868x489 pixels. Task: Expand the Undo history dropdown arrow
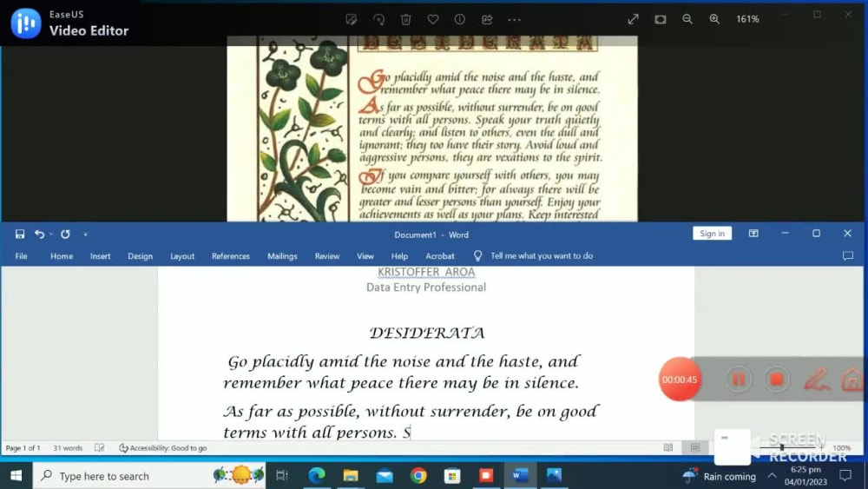coord(51,235)
